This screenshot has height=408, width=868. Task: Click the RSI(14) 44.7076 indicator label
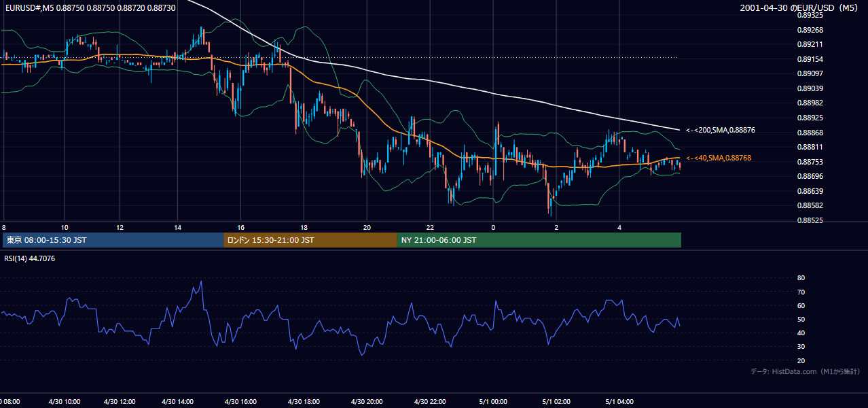(x=29, y=258)
